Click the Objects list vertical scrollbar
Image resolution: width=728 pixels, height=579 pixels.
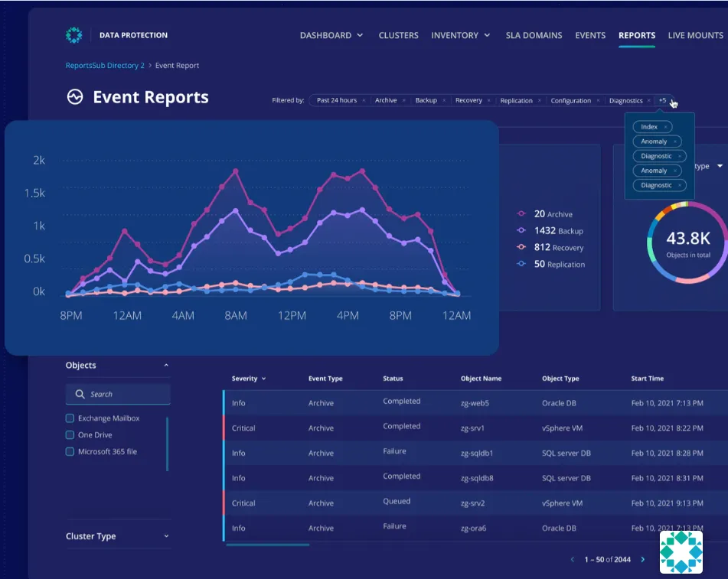coord(167,444)
